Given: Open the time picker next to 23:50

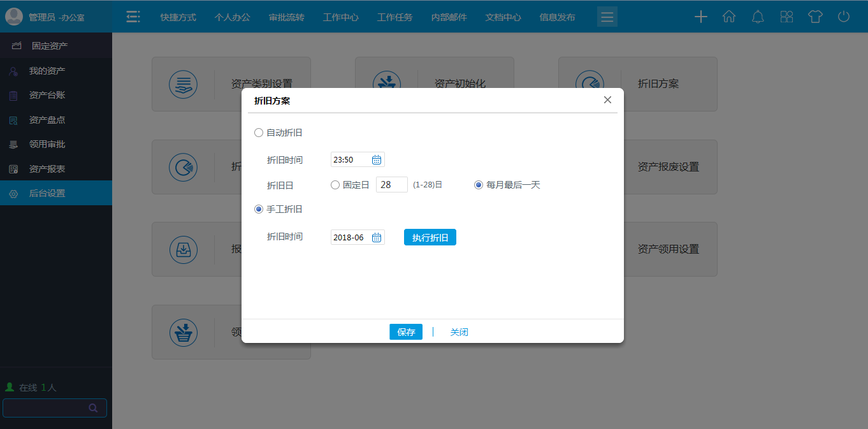Looking at the screenshot, I should click(x=377, y=159).
